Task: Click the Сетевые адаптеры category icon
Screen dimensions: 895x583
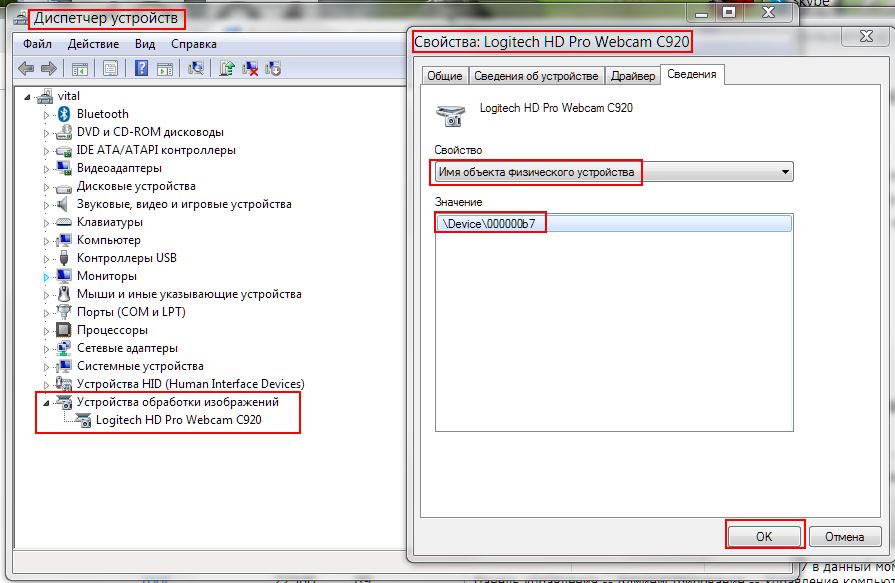Action: coord(63,348)
